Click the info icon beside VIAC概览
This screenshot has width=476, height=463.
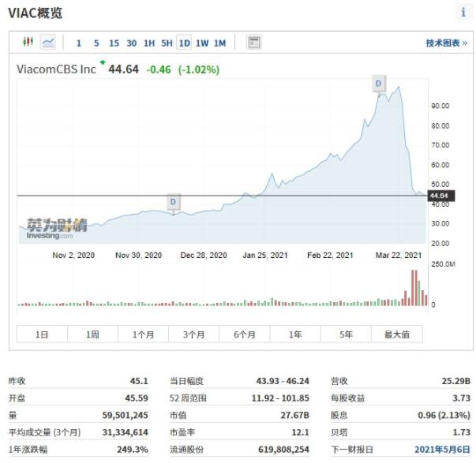point(463,12)
